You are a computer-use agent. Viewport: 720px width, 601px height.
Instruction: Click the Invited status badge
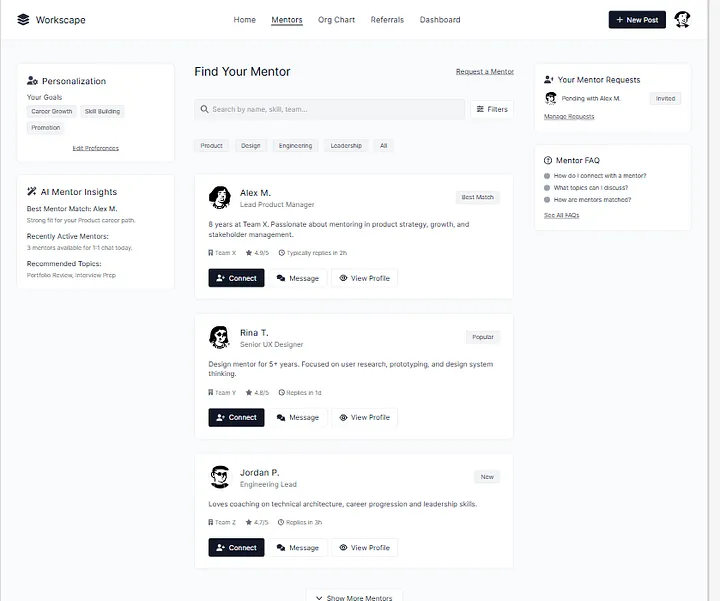[x=665, y=98]
